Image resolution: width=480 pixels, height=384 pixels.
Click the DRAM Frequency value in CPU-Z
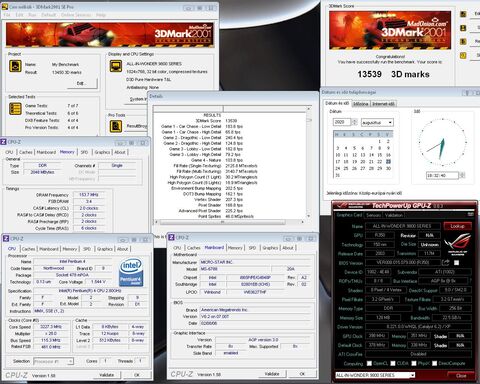click(x=89, y=195)
